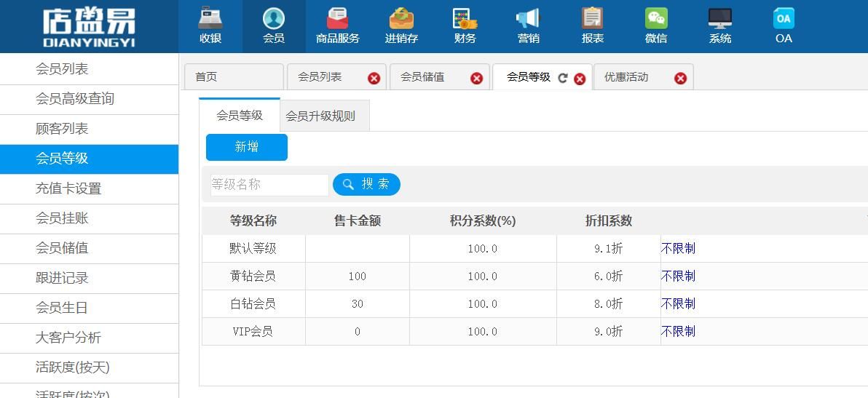
Task: Close the 会员列表 tab
Action: [x=374, y=79]
